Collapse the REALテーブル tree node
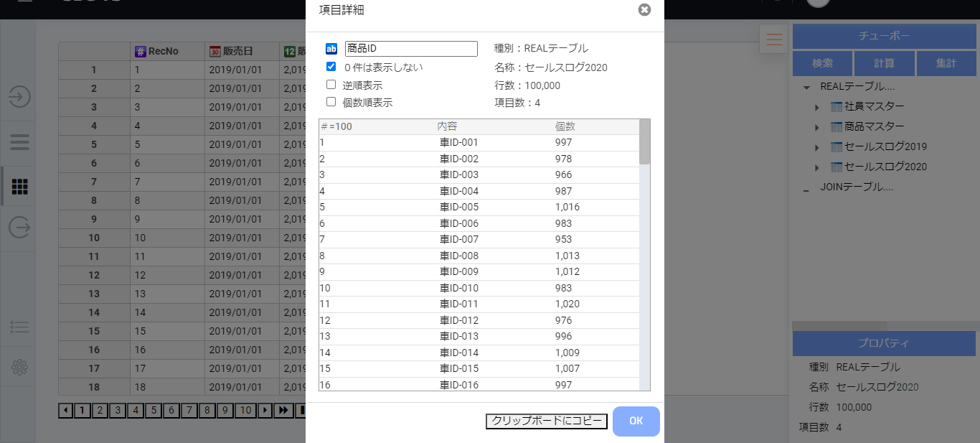Image resolution: width=980 pixels, height=443 pixels. coord(806,85)
